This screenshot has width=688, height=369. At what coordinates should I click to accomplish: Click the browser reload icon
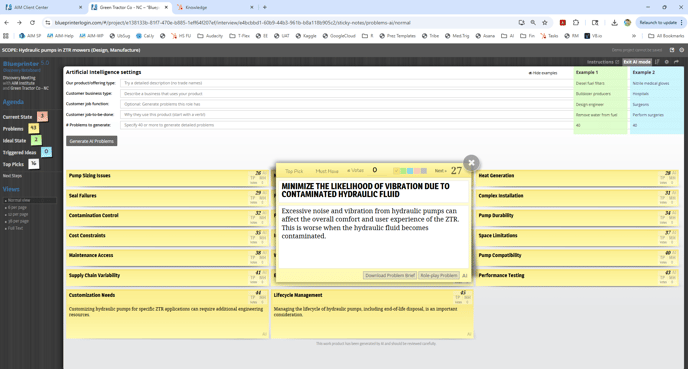[x=32, y=22]
